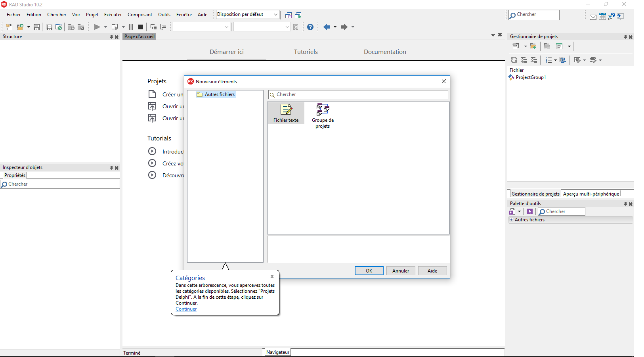Switch to the Tutoriels tab
The image size is (644, 357).
coord(306,52)
